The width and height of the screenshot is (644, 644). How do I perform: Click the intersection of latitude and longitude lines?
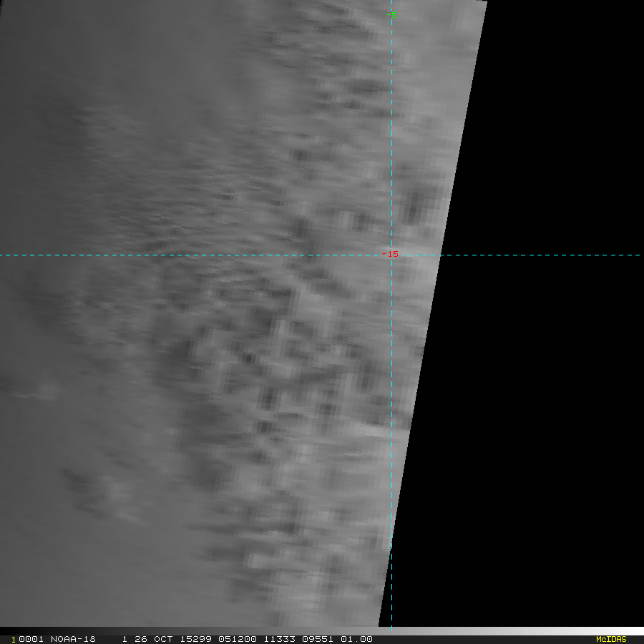tap(391, 255)
